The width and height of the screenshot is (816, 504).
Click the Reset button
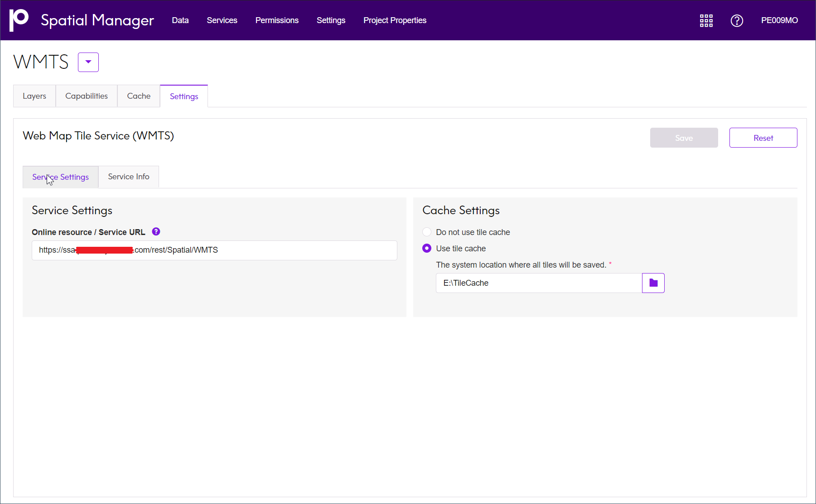(763, 138)
